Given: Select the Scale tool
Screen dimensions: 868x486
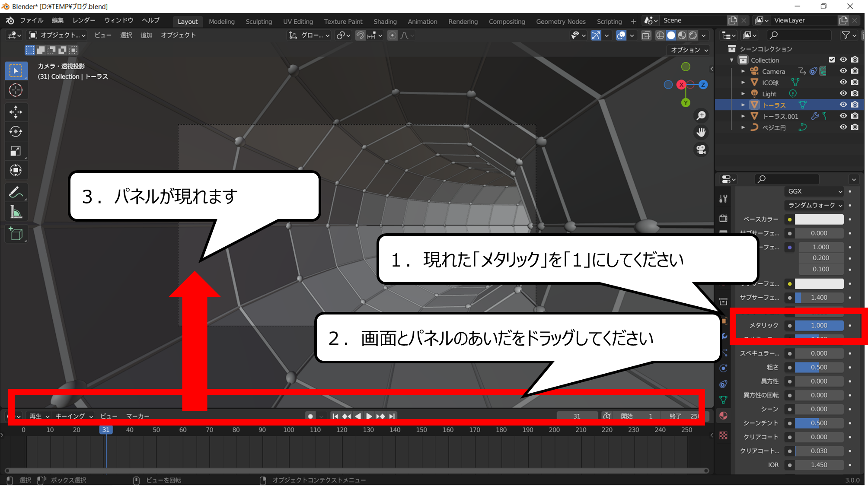Looking at the screenshot, I should pos(16,151).
